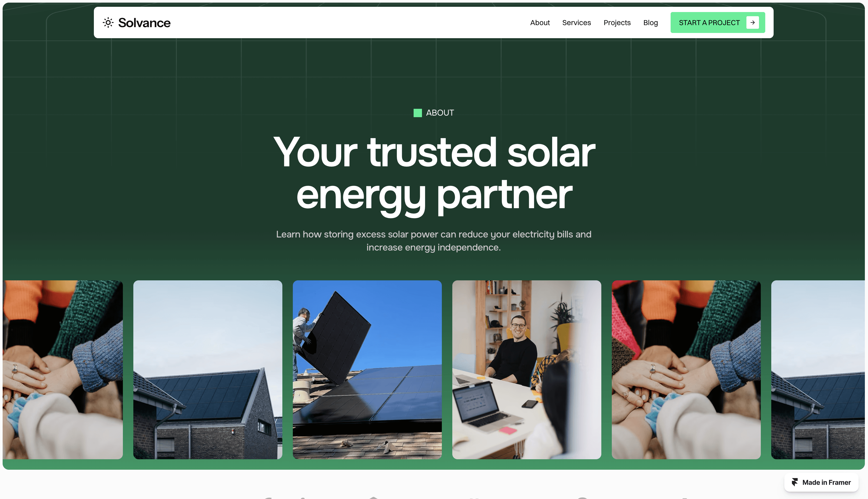The height and width of the screenshot is (499, 868).
Task: Select the partially cropped hands photo at left edge
Action: (x=63, y=370)
